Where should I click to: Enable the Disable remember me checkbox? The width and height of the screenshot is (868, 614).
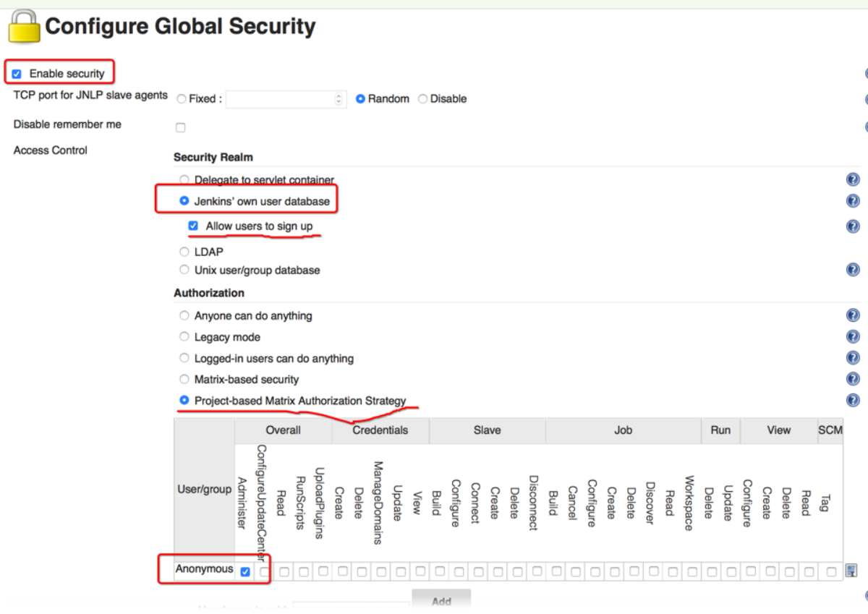(181, 128)
